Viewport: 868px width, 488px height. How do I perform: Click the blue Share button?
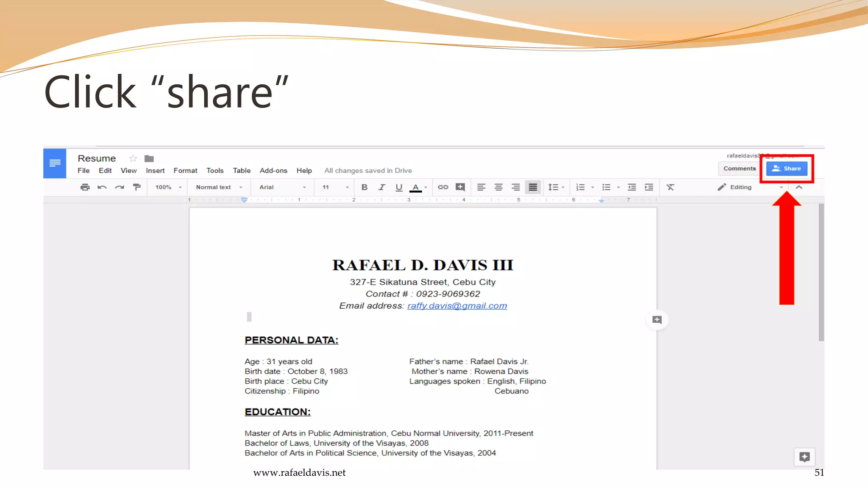click(787, 169)
